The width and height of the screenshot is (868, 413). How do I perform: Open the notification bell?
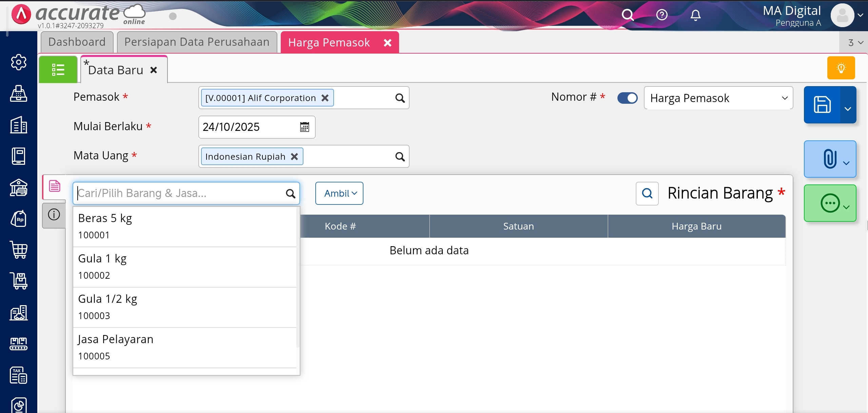tap(695, 15)
